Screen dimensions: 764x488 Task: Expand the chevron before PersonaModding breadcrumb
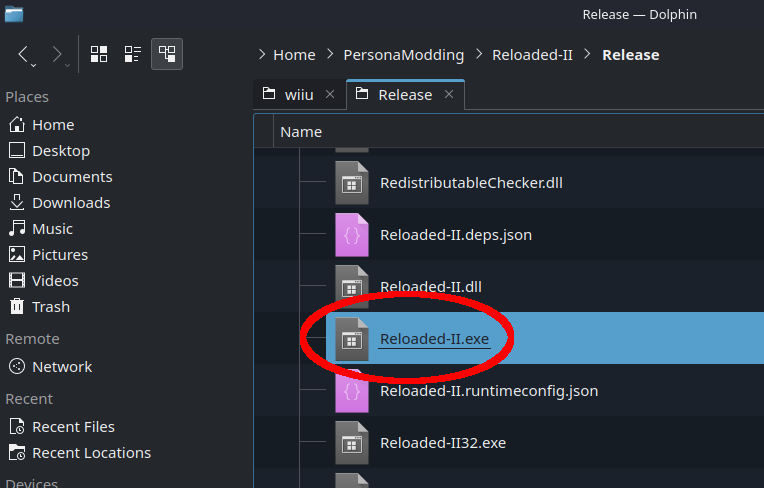click(330, 55)
